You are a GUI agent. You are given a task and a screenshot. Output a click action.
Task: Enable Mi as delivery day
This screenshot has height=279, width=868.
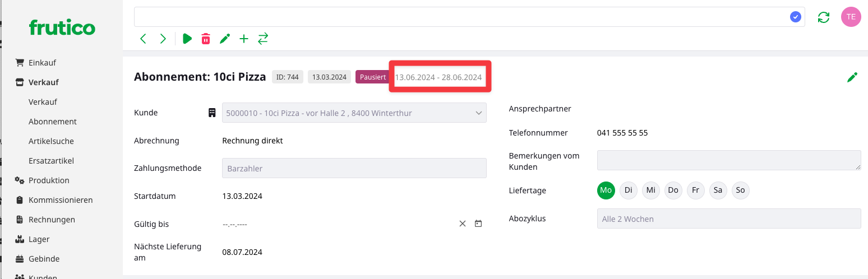coord(650,190)
